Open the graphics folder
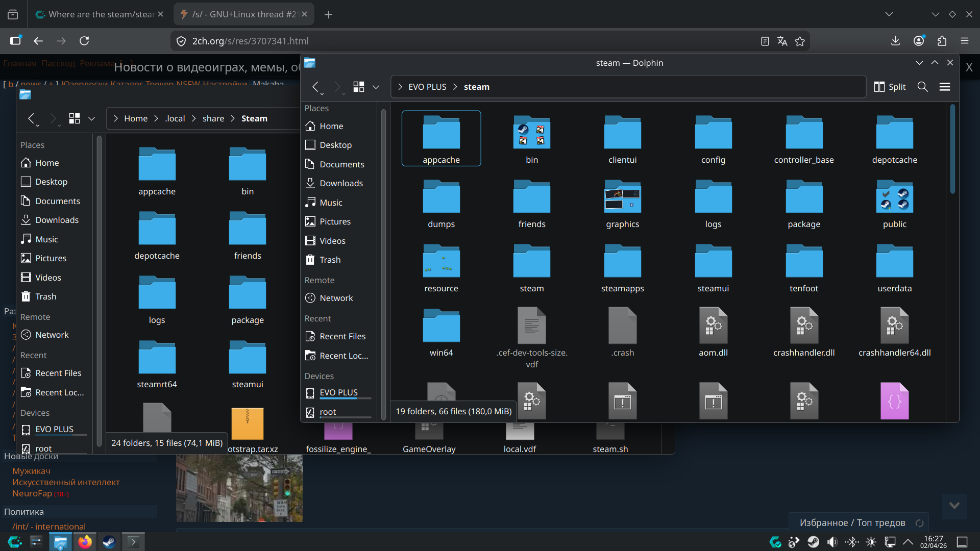Screen dimensions: 980x551 pos(622,203)
